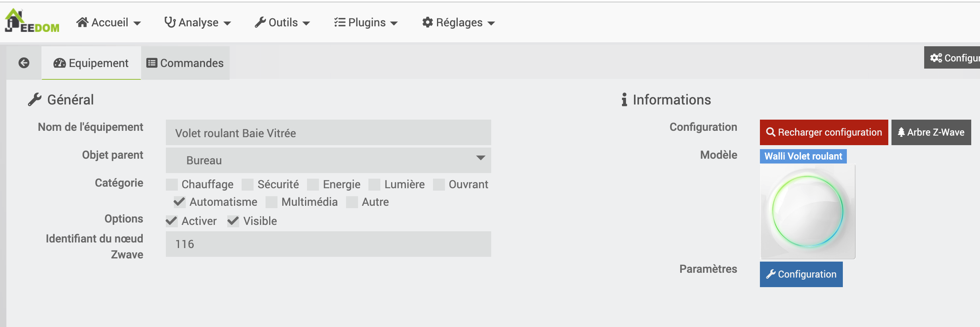
Task: Click the Walli Volet roulant device image
Action: pos(808,212)
